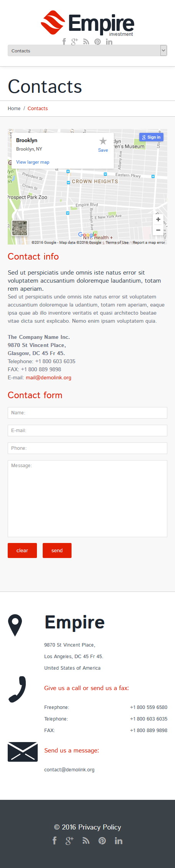Screen dimensions: 175x868
Task: Open the footer Pinterest icon
Action: (x=102, y=841)
